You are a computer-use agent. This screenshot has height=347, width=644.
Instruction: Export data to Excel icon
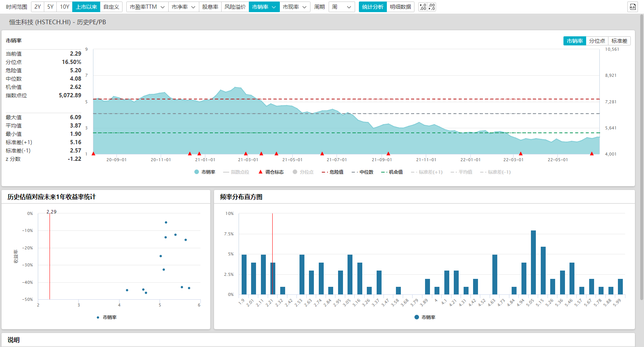[633, 7]
